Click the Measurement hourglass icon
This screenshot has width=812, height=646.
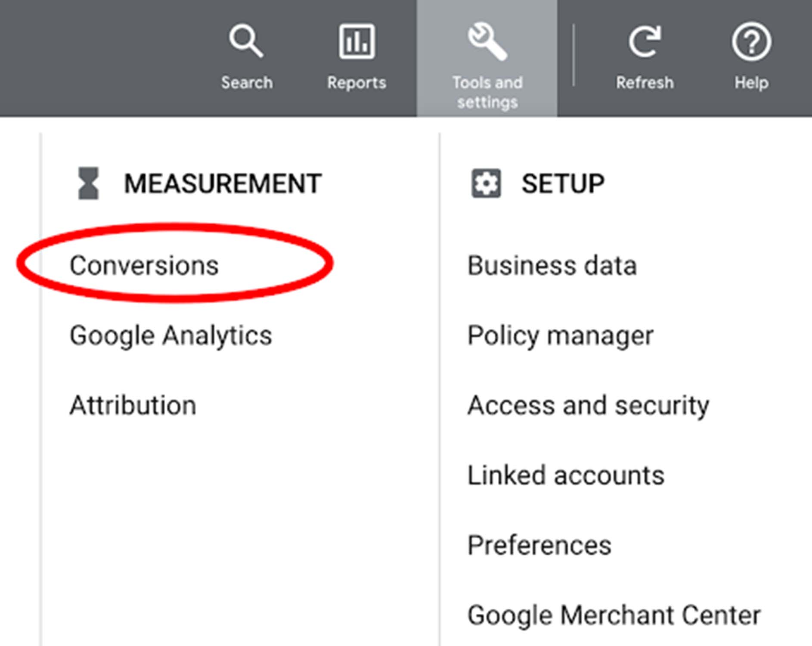click(88, 183)
